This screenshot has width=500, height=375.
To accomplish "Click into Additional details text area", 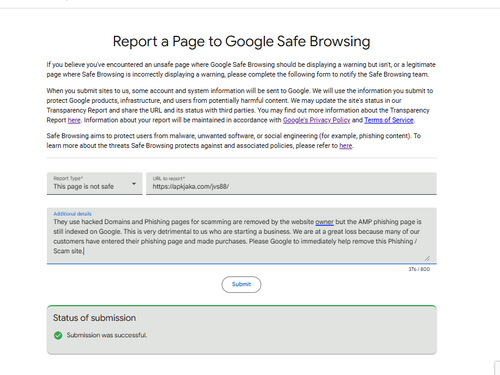I will point(242,236).
